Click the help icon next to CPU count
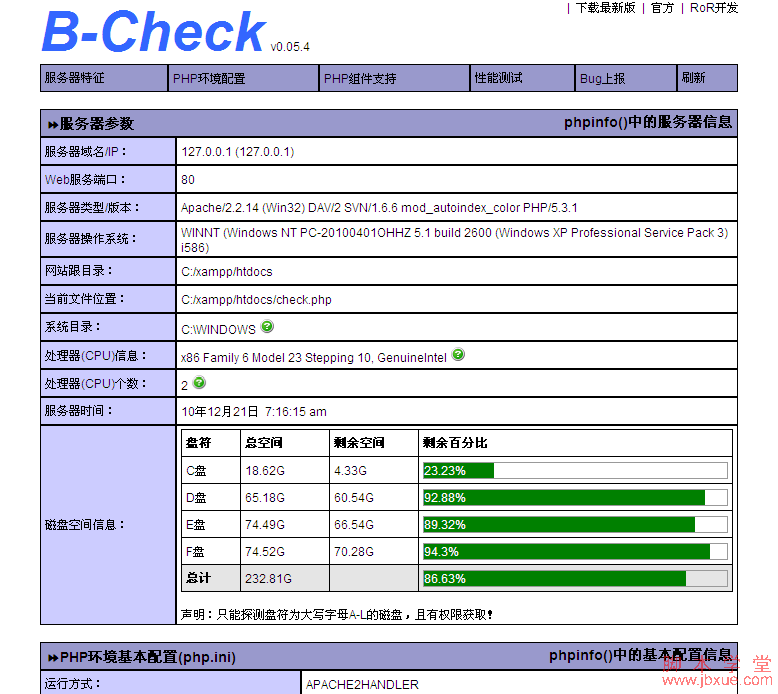The image size is (778, 694). 199,383
